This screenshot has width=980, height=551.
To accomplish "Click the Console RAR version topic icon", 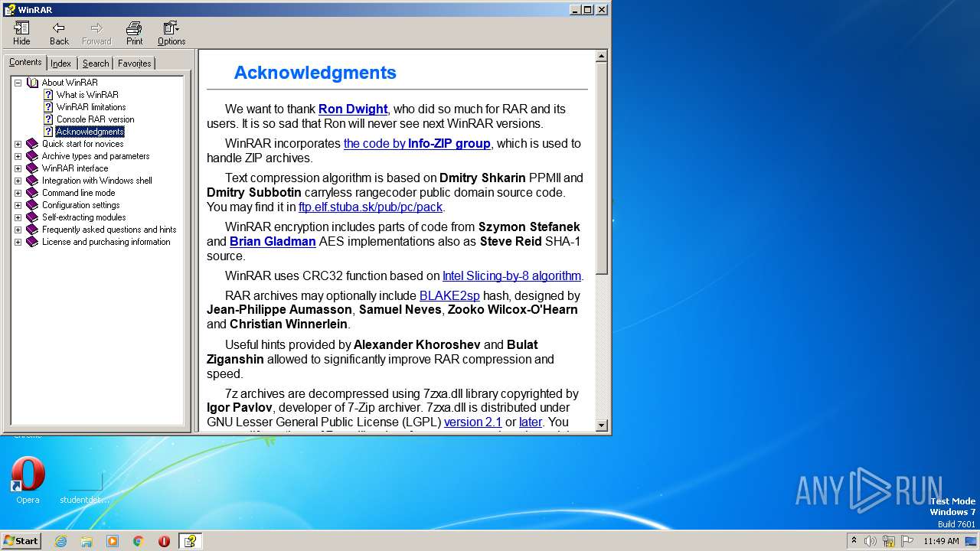I will pyautogui.click(x=48, y=119).
